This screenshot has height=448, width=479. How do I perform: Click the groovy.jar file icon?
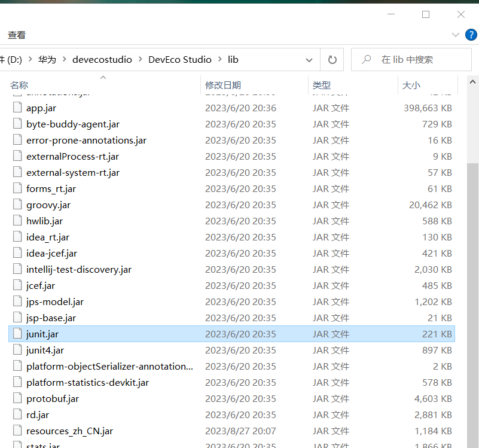(17, 205)
